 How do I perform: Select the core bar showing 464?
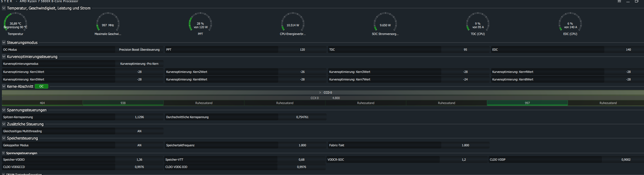coord(42,103)
